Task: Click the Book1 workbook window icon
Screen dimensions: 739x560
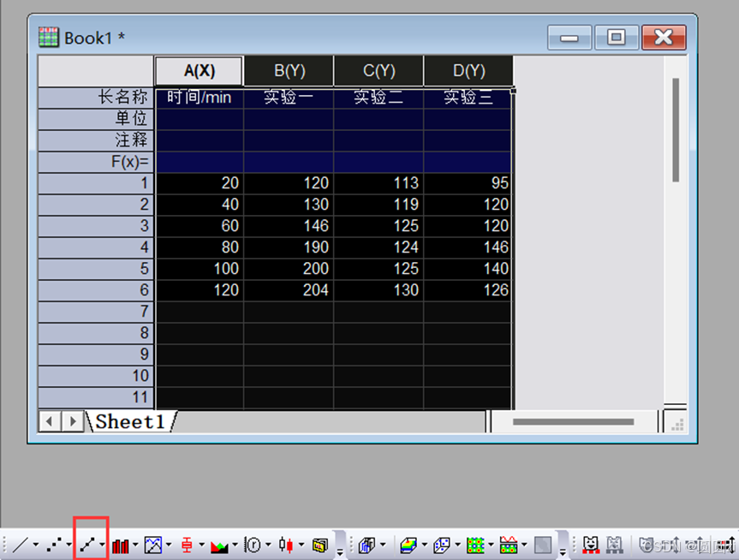Action: point(49,37)
